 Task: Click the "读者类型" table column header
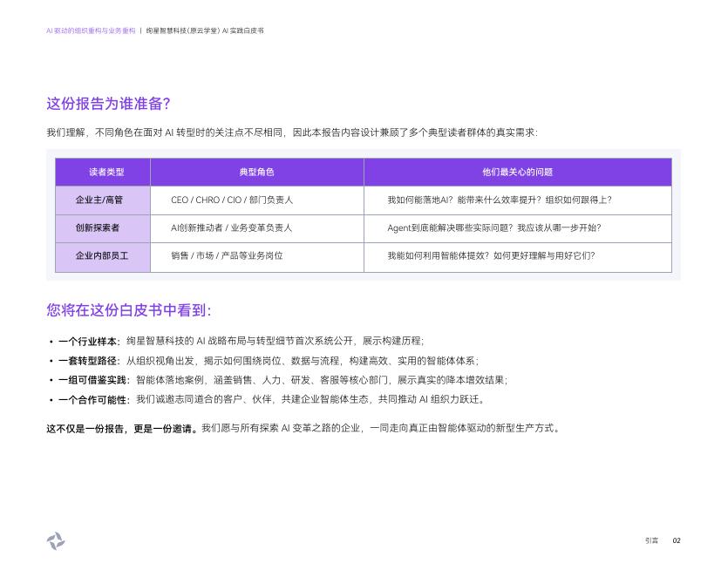103,172
